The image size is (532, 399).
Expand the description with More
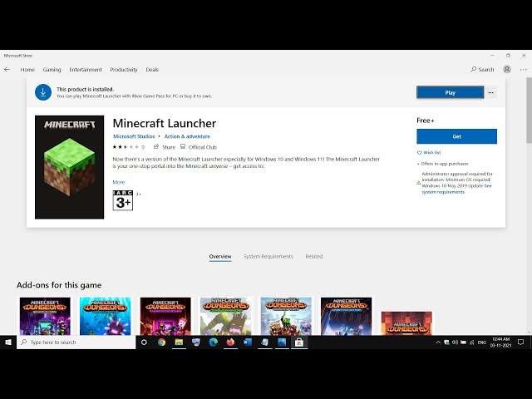[118, 182]
